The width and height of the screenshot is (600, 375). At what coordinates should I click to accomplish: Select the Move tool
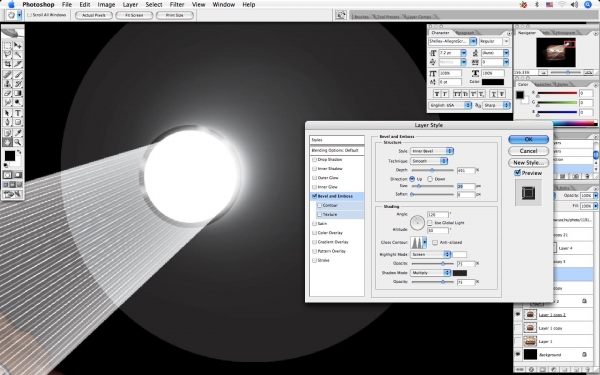(x=18, y=46)
